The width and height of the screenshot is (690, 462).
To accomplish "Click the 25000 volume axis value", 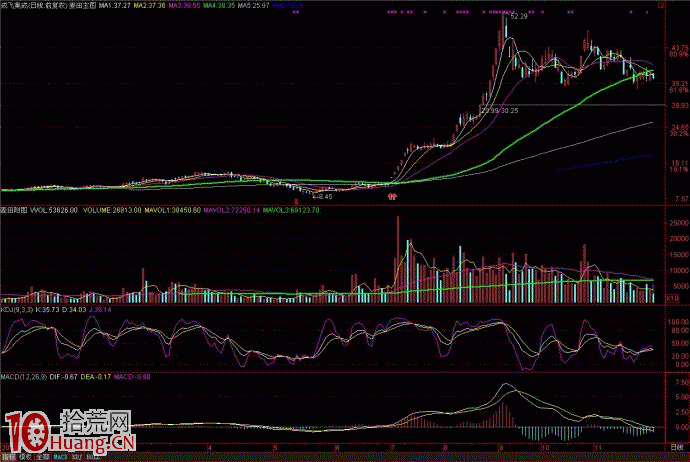I will click(x=679, y=223).
